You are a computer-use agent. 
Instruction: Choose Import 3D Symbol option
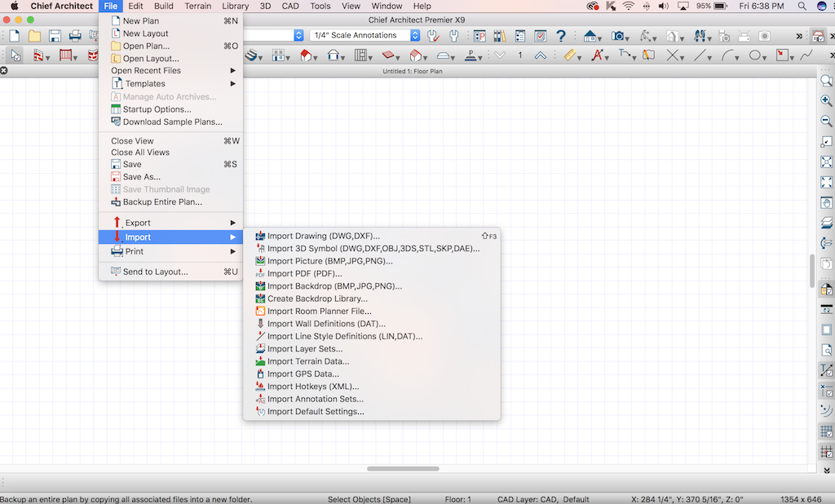point(372,249)
